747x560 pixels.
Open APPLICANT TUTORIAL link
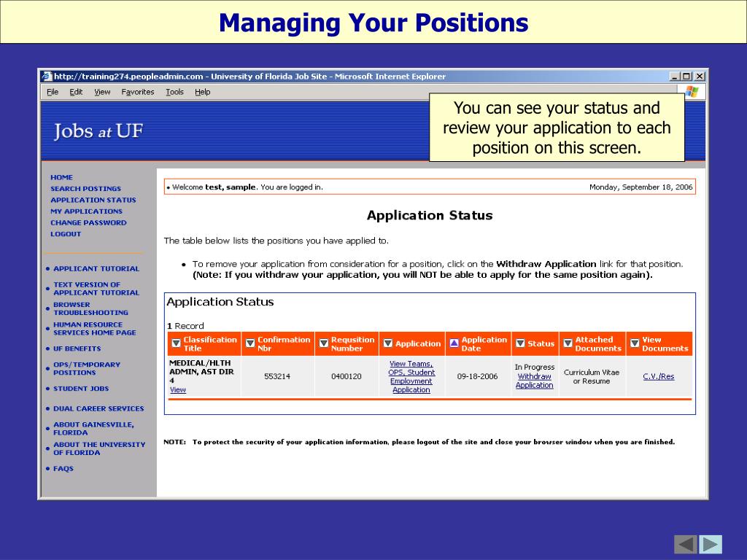point(96,268)
